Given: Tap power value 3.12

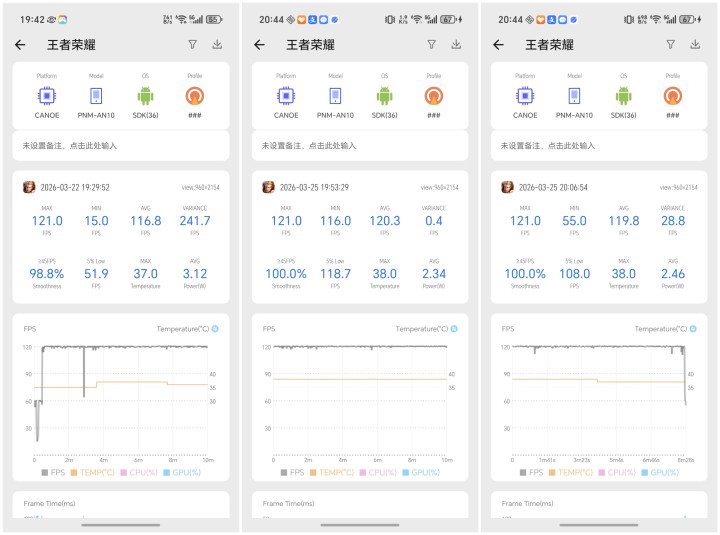Looking at the screenshot, I should (x=195, y=274).
